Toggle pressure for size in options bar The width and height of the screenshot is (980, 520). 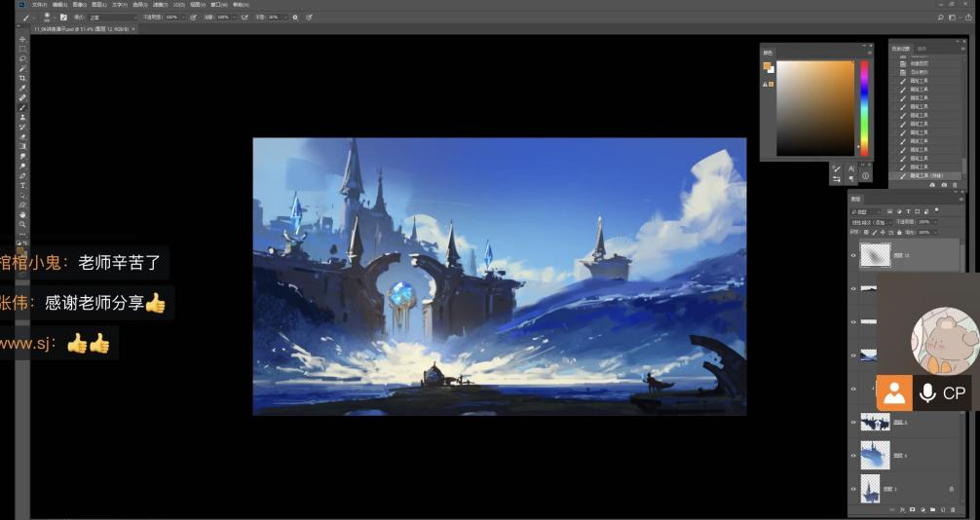pyautogui.click(x=310, y=18)
